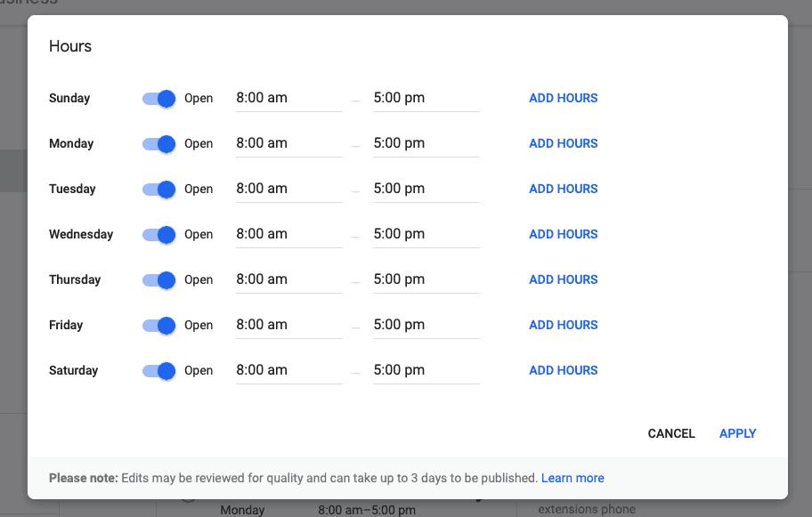Click Add Hours for Saturday

564,371
